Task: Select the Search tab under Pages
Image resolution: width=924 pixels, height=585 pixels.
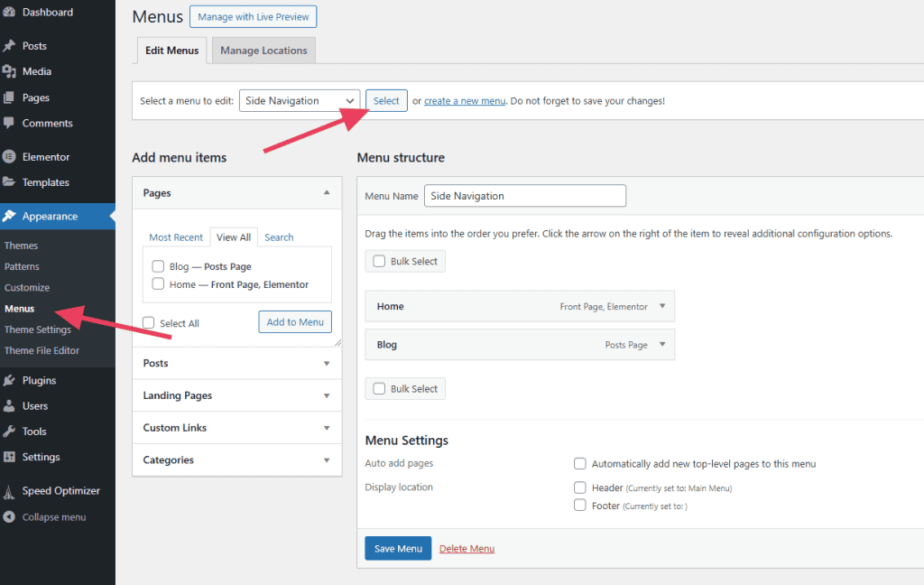Action: [x=279, y=237]
